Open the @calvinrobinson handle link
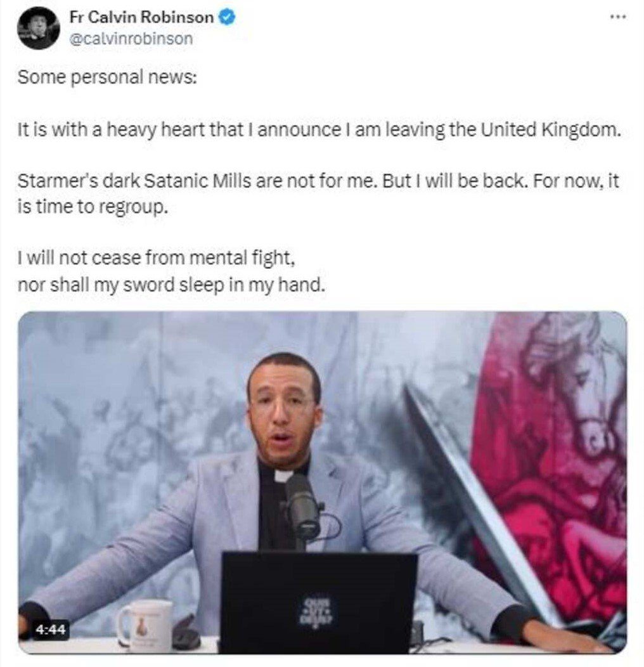This screenshot has height=667, width=644. pyautogui.click(x=131, y=39)
